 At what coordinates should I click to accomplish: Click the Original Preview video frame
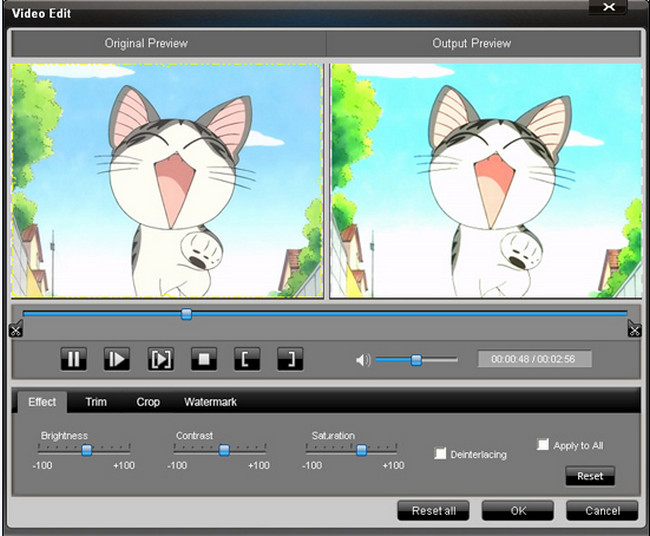[x=167, y=181]
